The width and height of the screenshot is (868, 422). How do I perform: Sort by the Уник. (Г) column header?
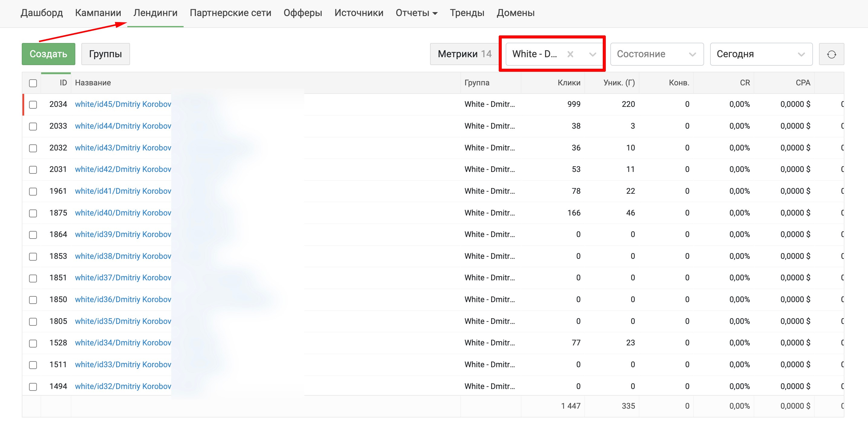pos(619,83)
